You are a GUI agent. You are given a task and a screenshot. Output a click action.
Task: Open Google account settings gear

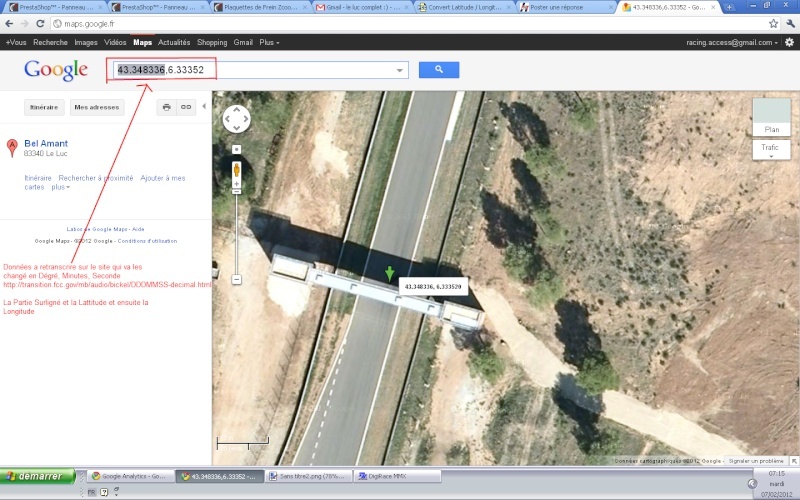pos(789,42)
